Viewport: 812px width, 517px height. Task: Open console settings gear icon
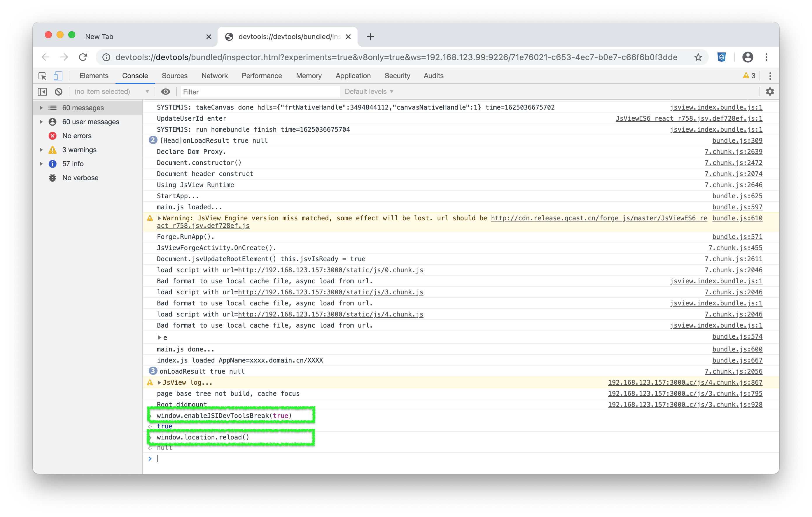pyautogui.click(x=769, y=92)
